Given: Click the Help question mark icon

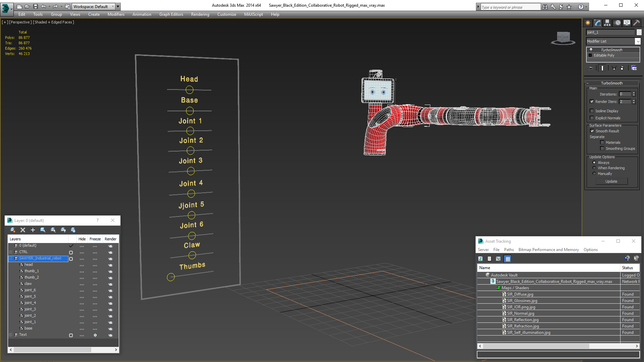Looking at the screenshot, I should 581,7.
